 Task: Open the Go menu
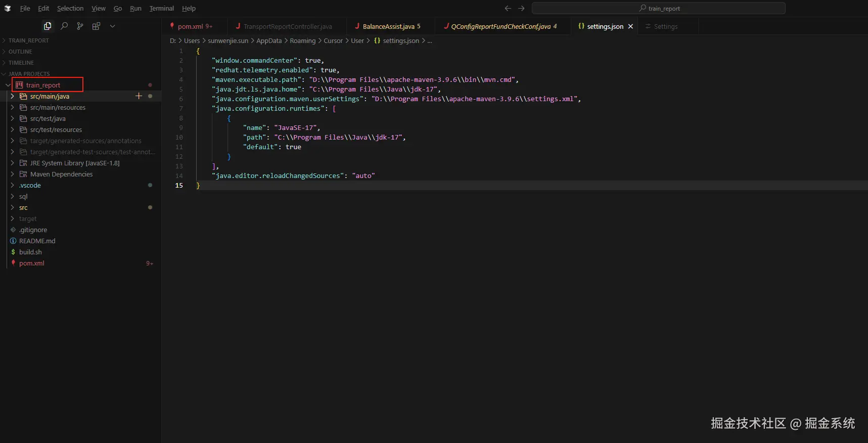(x=118, y=8)
